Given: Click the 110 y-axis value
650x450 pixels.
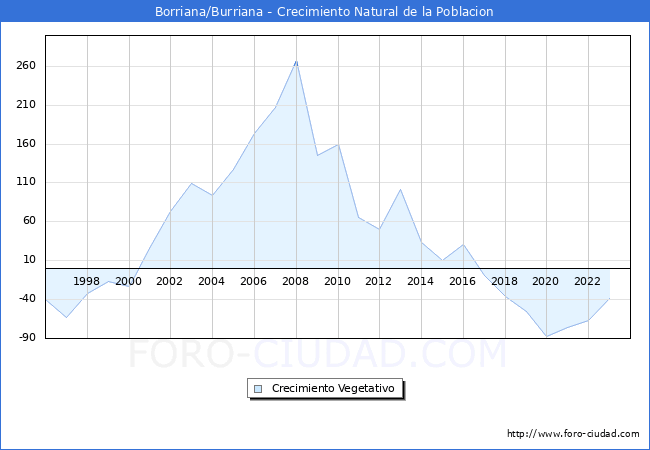Looking at the screenshot, I should (26, 181).
